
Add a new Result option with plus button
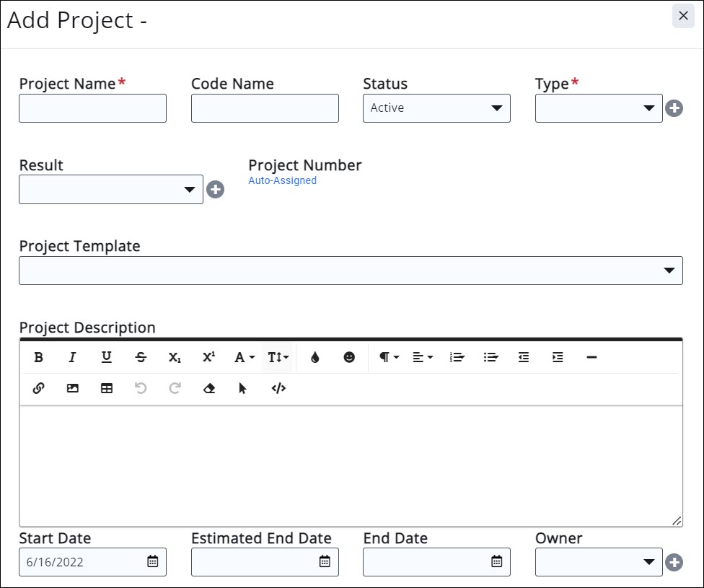pos(215,190)
